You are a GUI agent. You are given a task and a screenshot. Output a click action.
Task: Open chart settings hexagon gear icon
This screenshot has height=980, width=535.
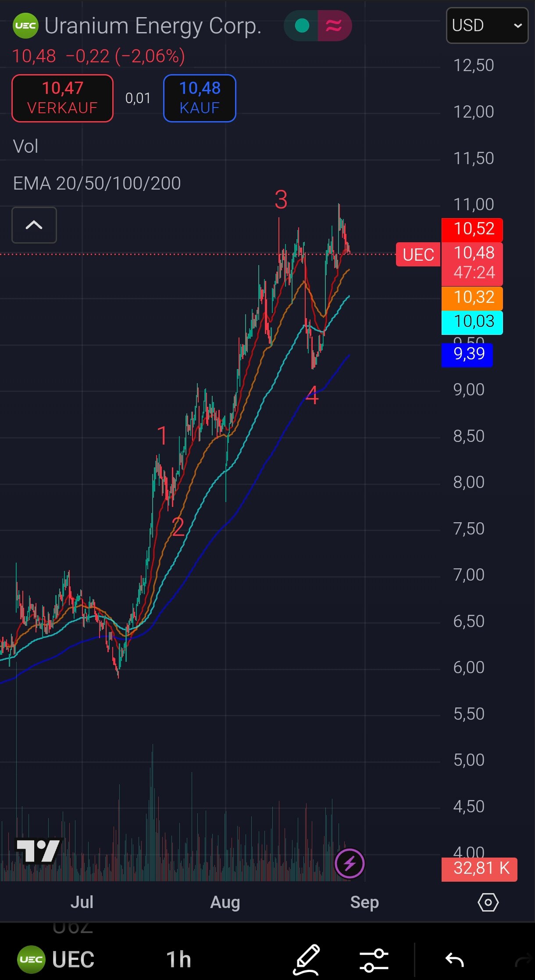488,902
